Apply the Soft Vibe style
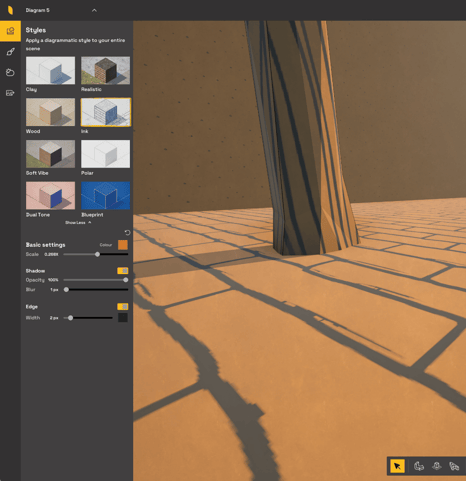The height and width of the screenshot is (481, 466). pos(50,154)
